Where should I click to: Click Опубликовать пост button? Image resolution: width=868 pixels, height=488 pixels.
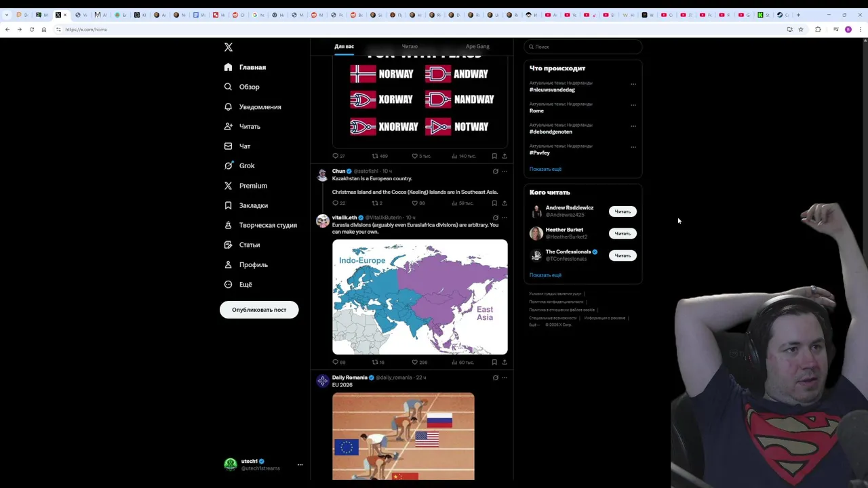pyautogui.click(x=259, y=310)
